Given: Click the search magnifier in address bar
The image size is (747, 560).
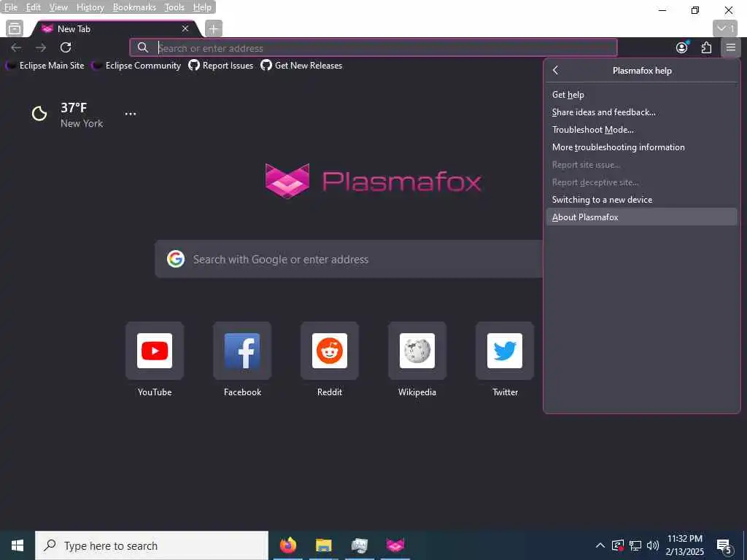Looking at the screenshot, I should pyautogui.click(x=143, y=47).
